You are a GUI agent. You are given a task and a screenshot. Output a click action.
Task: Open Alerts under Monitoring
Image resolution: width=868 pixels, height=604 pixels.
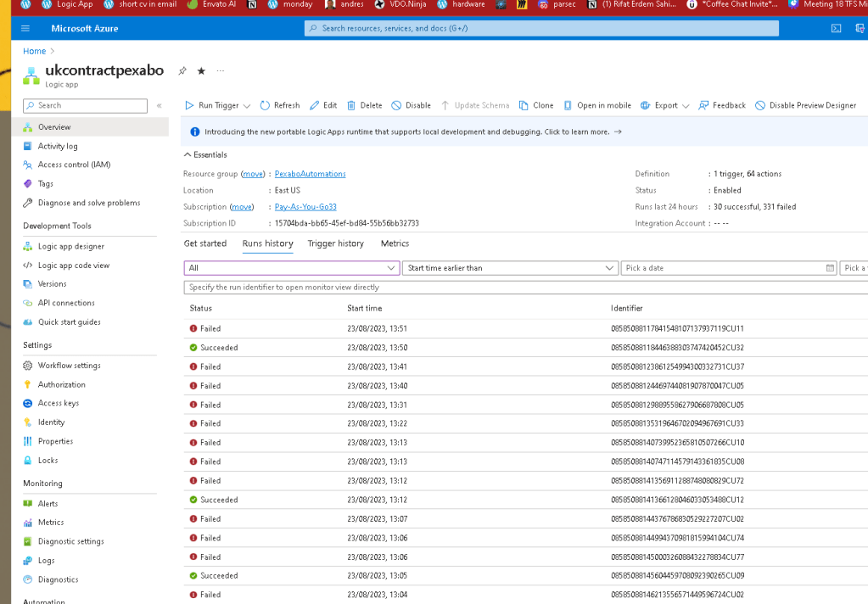click(48, 503)
